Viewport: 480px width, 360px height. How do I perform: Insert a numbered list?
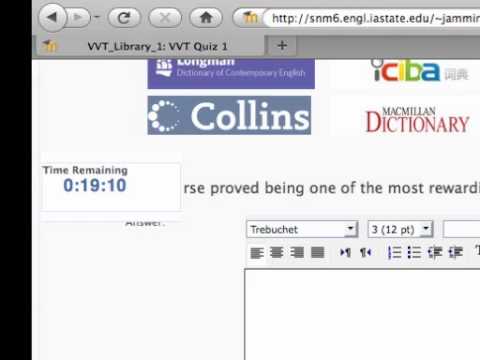tap(395, 253)
